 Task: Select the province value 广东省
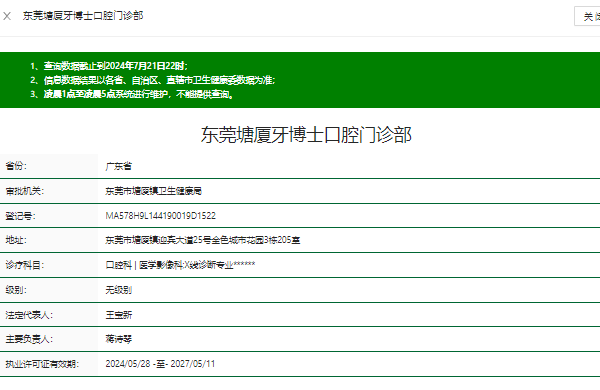pos(119,166)
